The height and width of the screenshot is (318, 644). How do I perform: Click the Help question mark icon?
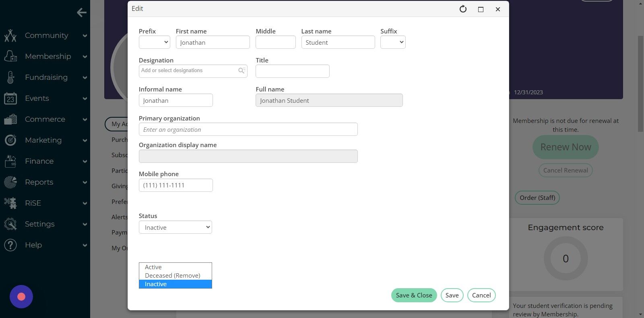10,245
